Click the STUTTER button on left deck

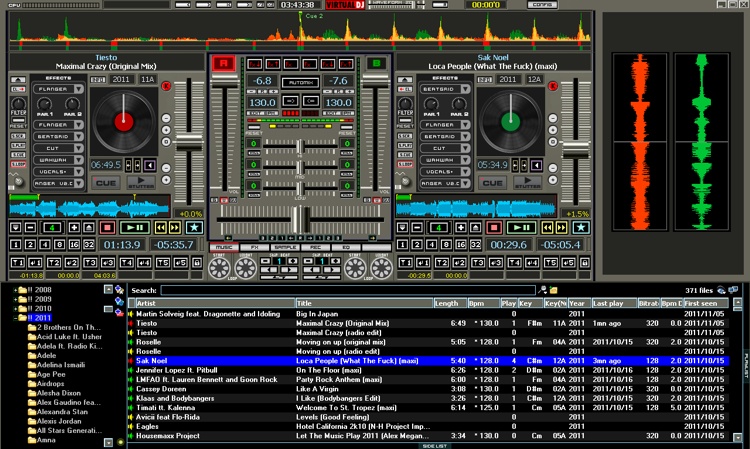coord(141,183)
